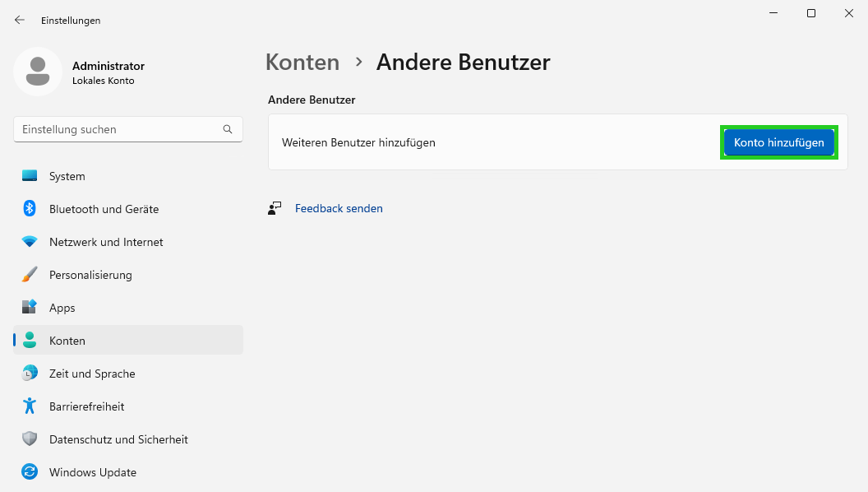
Task: Click the back arrow
Action: coord(19,20)
